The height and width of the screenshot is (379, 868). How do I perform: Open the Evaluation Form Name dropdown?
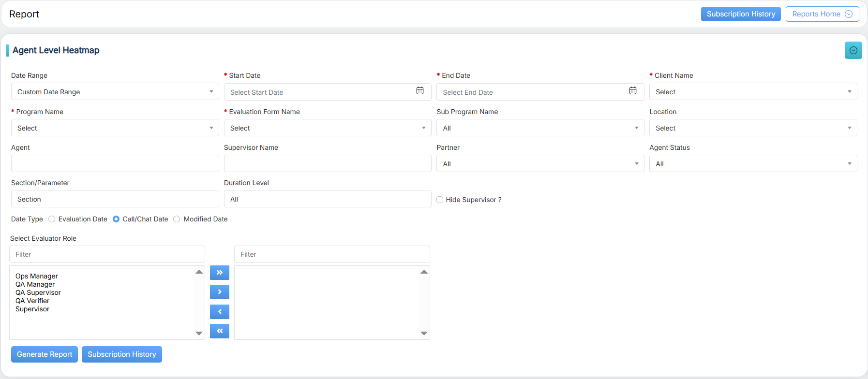click(327, 128)
